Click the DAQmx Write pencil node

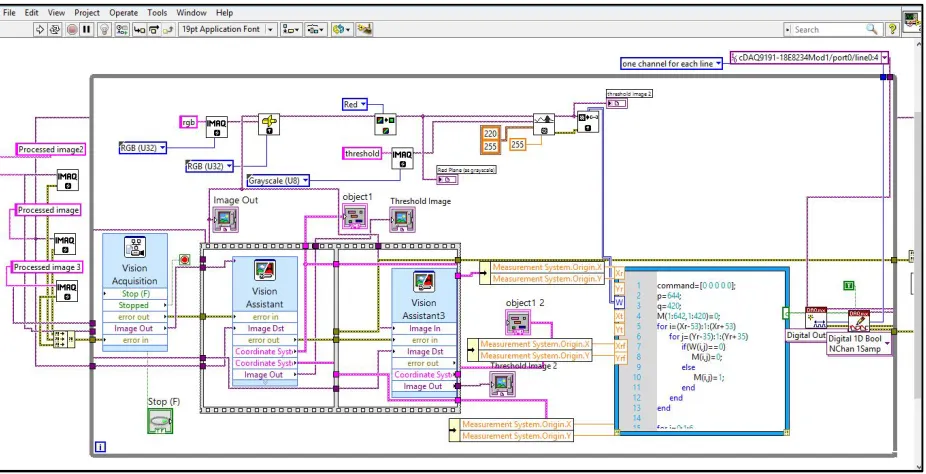859,321
